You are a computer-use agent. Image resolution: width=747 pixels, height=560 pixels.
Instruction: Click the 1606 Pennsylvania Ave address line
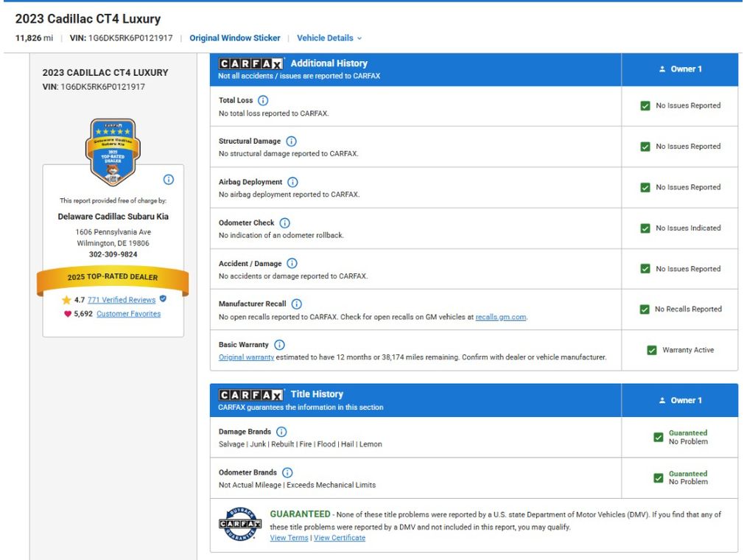click(x=113, y=232)
